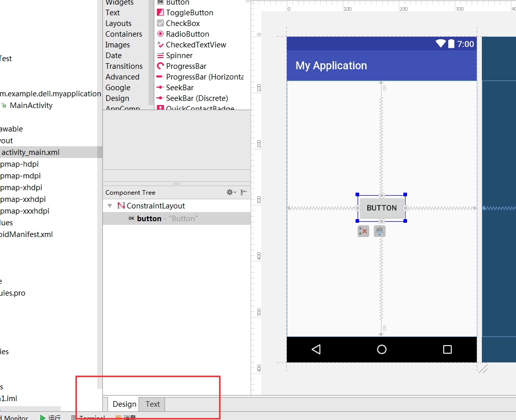Open Text palette category

pyautogui.click(x=113, y=13)
